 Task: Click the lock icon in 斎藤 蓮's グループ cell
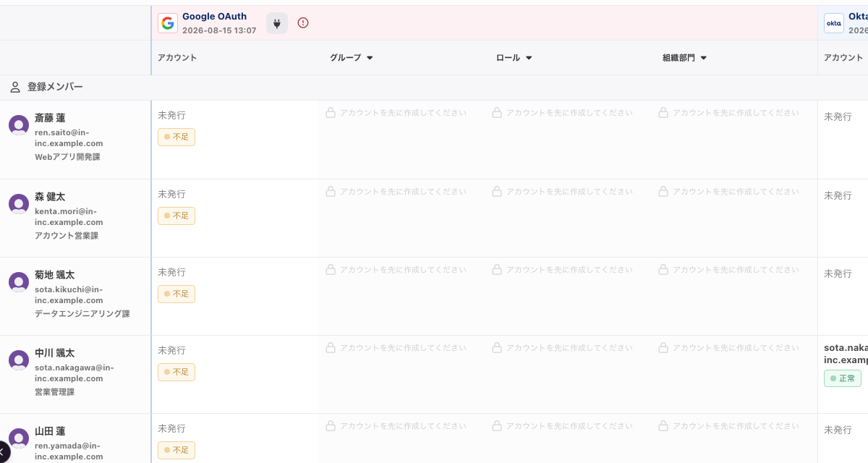click(331, 113)
